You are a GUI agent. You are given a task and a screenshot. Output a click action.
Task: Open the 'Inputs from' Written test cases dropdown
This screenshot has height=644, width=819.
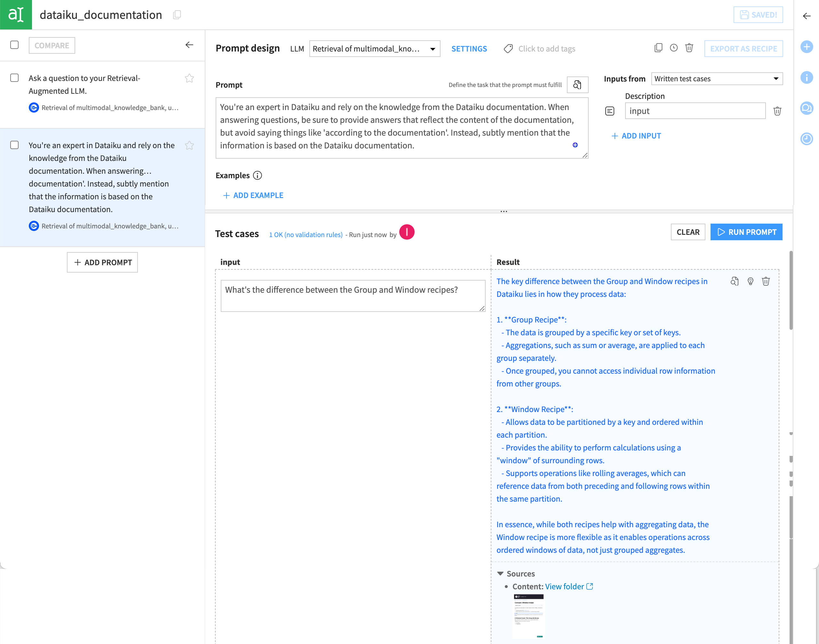(717, 79)
